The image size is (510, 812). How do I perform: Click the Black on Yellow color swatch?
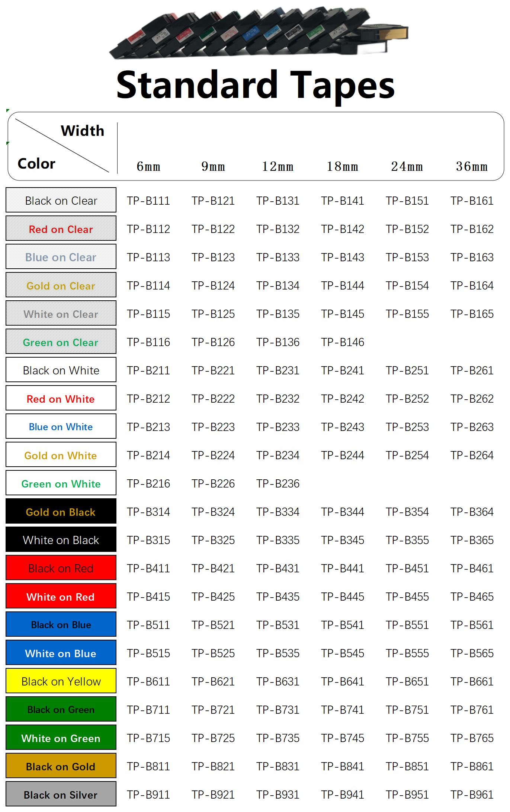(61, 681)
